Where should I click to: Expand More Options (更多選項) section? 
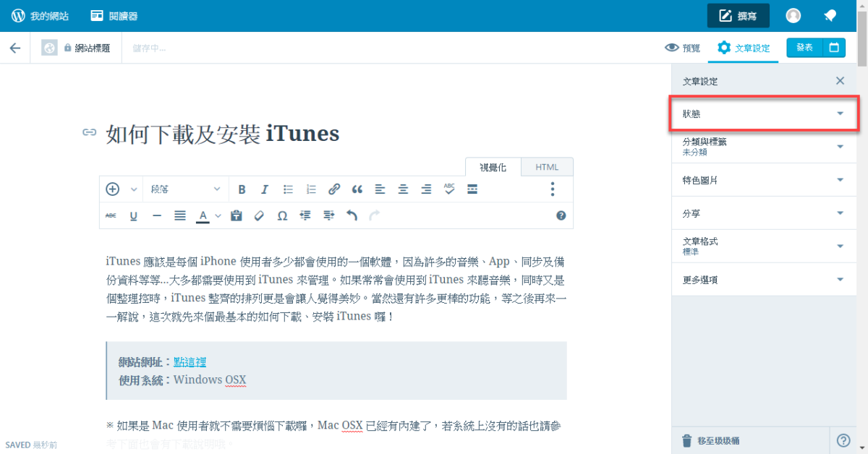click(765, 280)
